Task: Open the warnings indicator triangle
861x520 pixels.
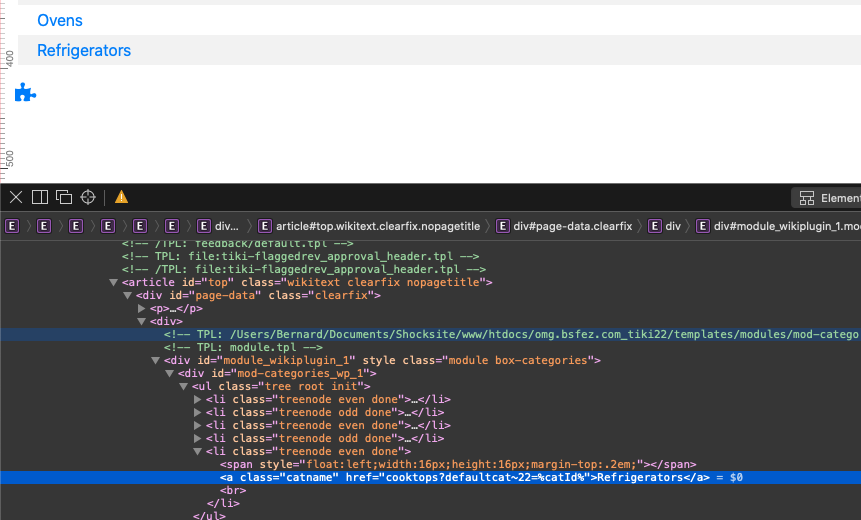Action: (x=121, y=197)
